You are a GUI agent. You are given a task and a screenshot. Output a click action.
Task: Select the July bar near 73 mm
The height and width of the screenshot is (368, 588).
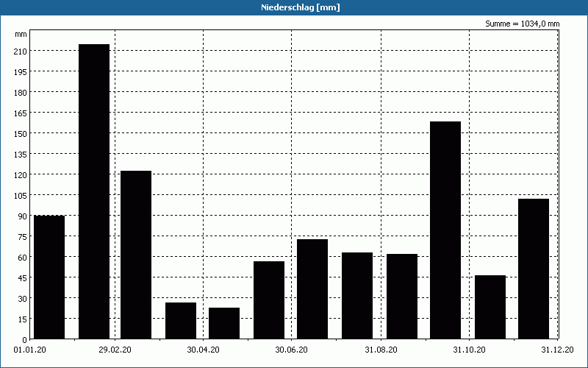point(312,289)
